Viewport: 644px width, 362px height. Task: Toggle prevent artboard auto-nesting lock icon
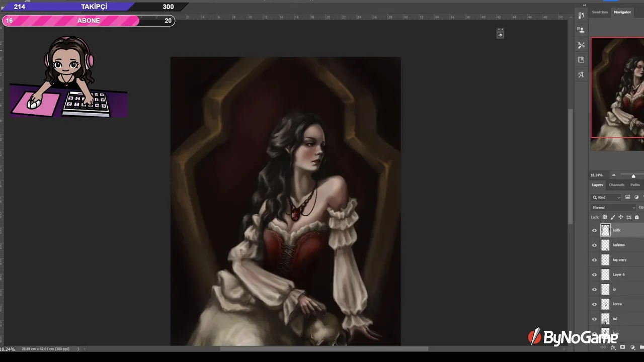(628, 217)
